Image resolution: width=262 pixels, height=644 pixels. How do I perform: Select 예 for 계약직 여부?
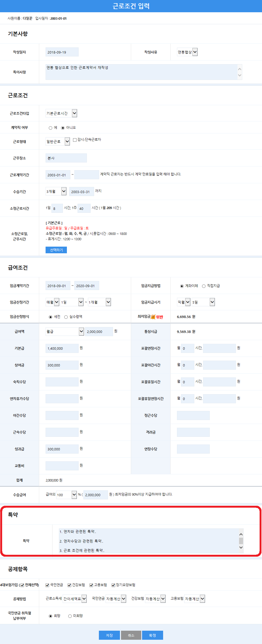[50, 128]
